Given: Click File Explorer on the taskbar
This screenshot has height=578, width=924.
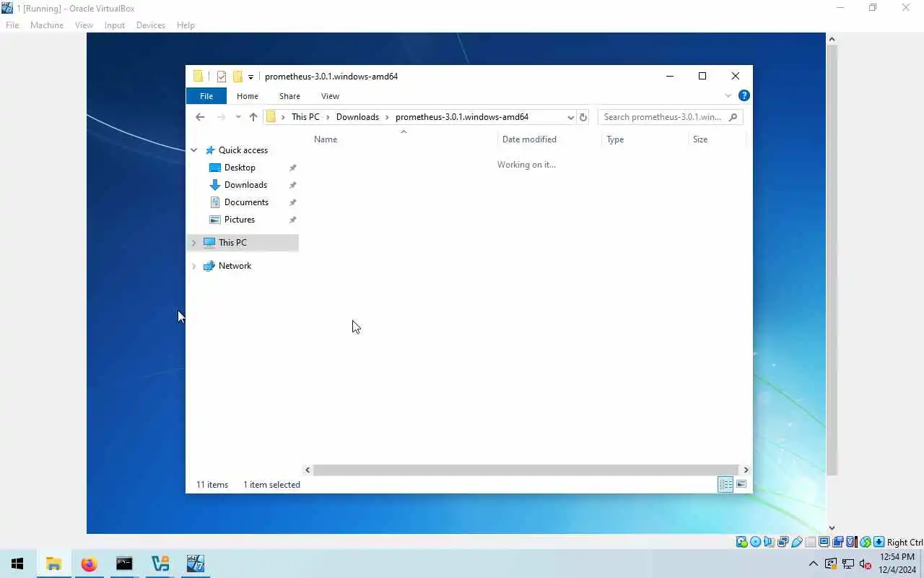Looking at the screenshot, I should 53,564.
